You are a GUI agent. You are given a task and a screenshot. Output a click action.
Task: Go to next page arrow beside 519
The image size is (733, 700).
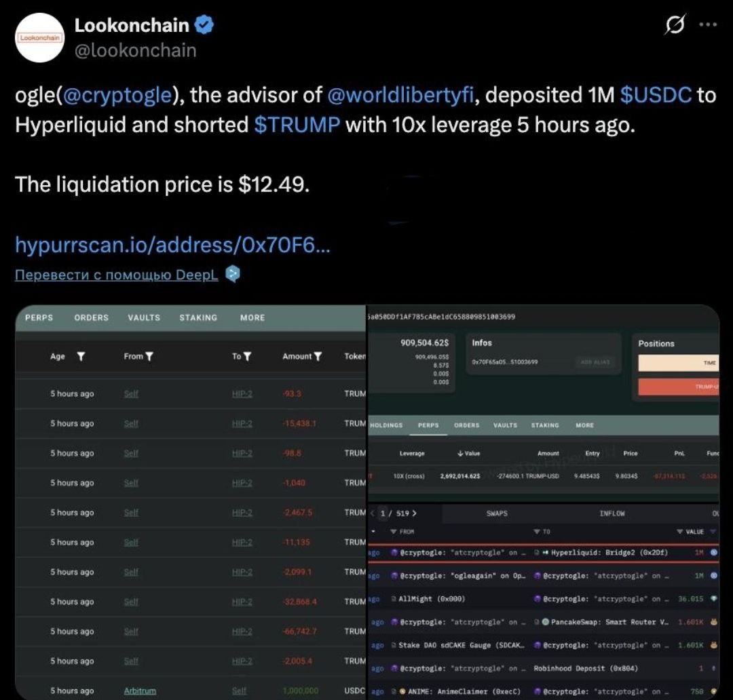(414, 513)
